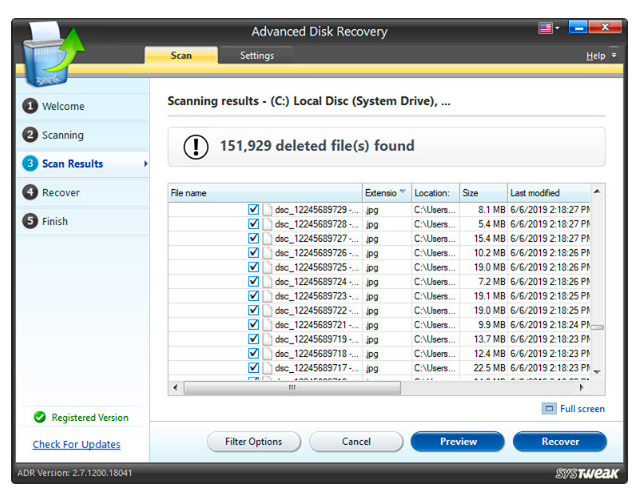Click vertical scrollbar down arrow
The image size is (639, 493).
[x=597, y=372]
